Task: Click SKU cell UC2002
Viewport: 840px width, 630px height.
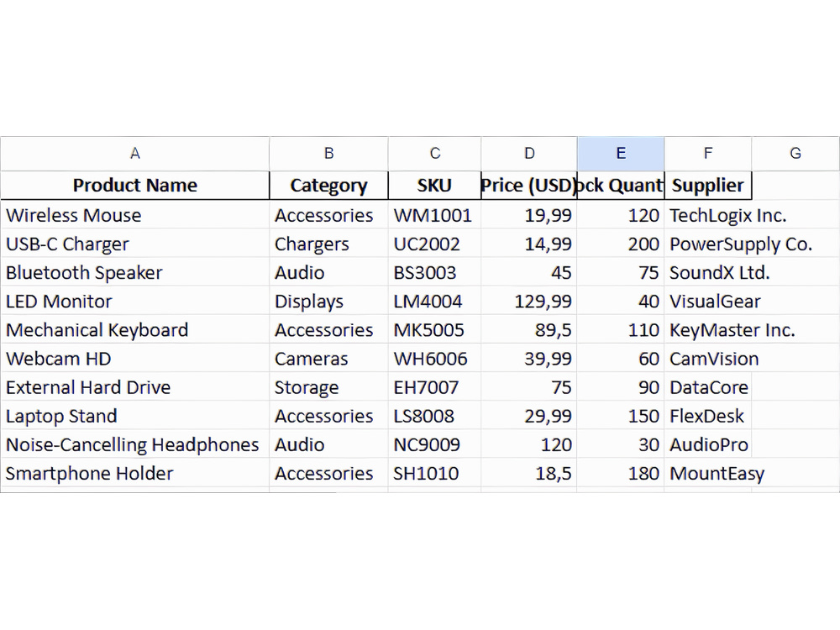Action: coord(434,244)
